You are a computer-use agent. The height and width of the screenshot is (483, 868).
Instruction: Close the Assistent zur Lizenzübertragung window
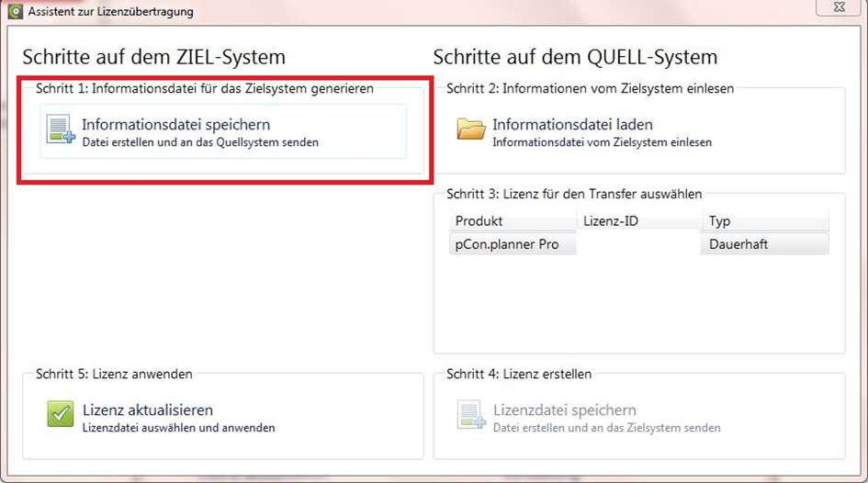840,7
